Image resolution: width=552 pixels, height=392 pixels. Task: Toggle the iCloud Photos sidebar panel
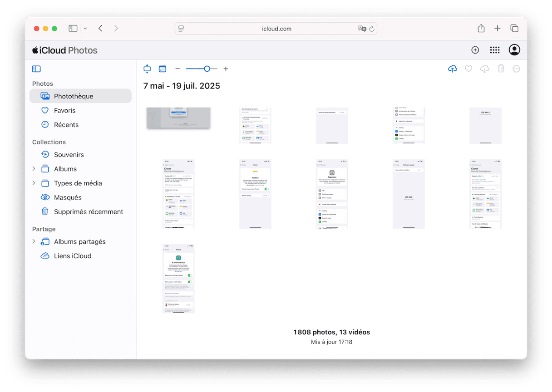pyautogui.click(x=36, y=69)
